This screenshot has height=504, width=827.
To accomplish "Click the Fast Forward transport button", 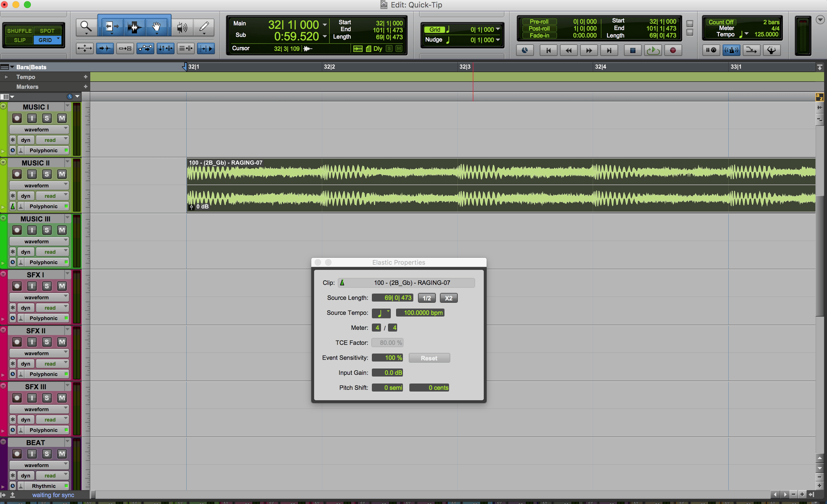I will point(589,50).
